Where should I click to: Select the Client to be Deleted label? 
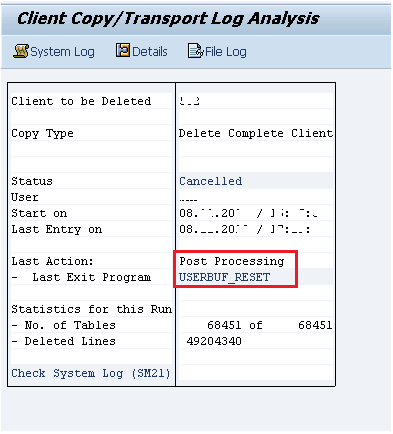pyautogui.click(x=81, y=101)
